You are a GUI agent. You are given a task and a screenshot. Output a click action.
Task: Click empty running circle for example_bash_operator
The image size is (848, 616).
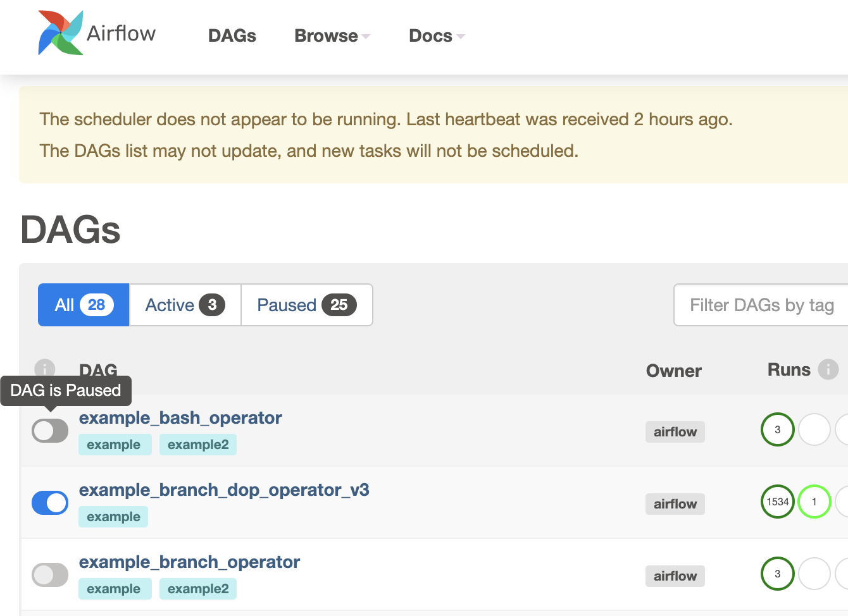point(814,429)
